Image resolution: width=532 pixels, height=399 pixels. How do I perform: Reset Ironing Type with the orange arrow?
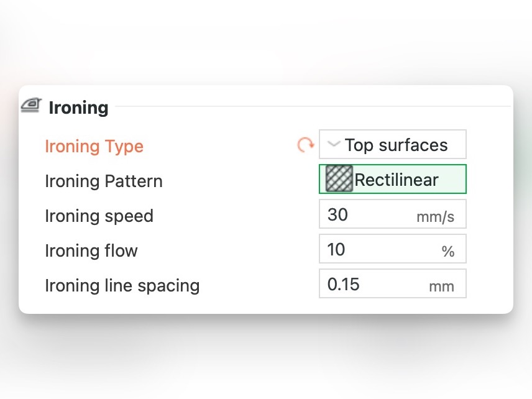pyautogui.click(x=305, y=145)
